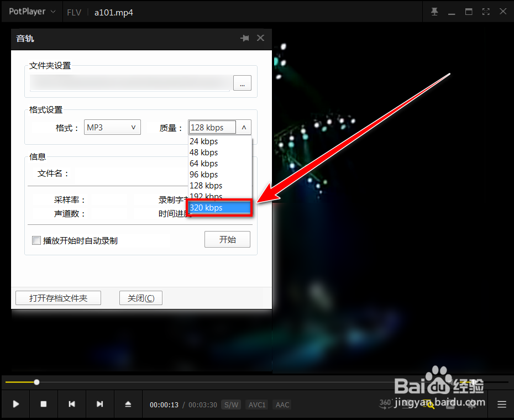Skip to next track
Image resolution: width=514 pixels, height=420 pixels.
pos(100,404)
